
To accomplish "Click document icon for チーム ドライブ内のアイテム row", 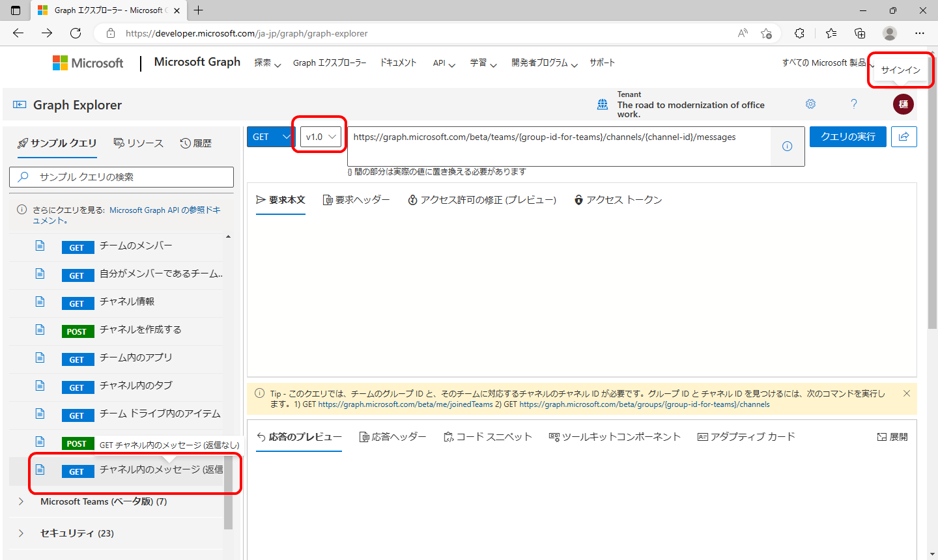I will point(40,413).
